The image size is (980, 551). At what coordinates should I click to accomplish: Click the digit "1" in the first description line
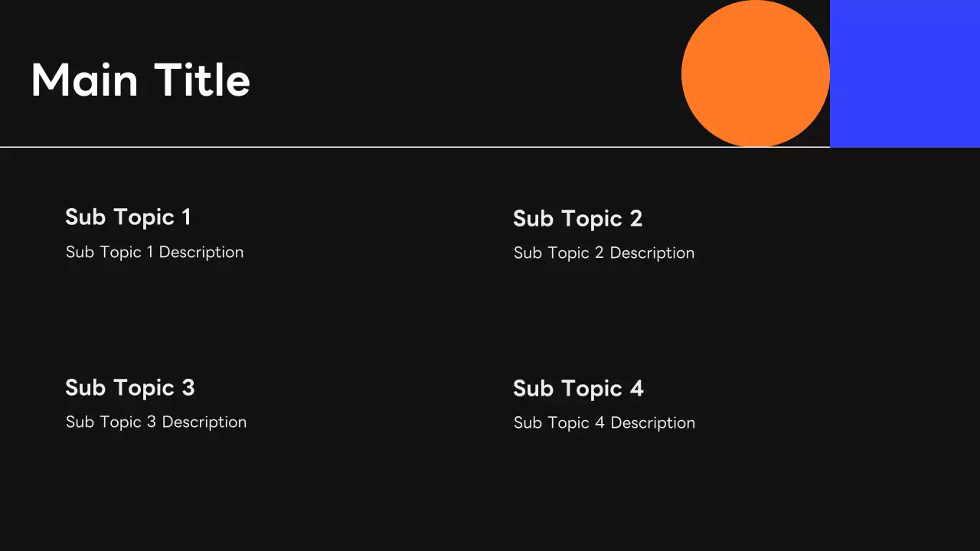coord(149,253)
